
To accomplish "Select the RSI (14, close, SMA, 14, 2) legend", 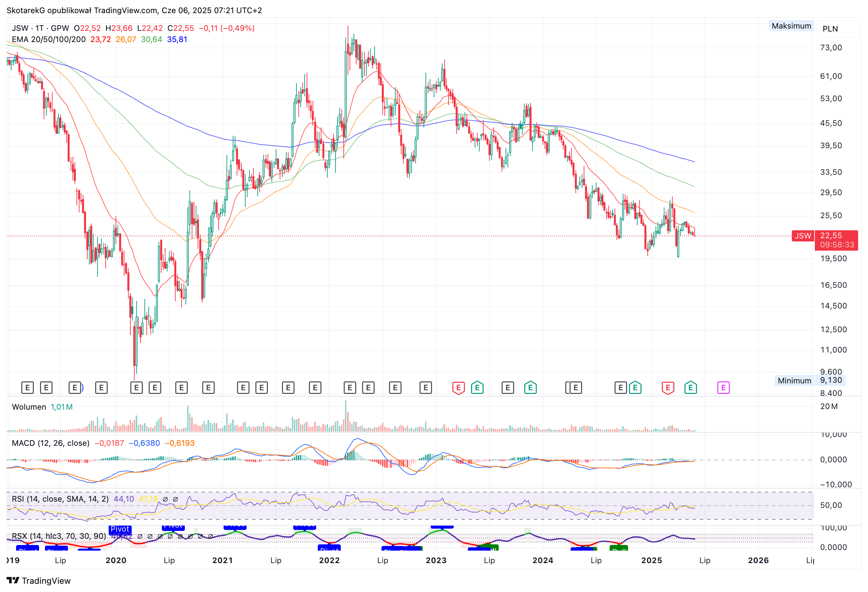I will coord(60,499).
